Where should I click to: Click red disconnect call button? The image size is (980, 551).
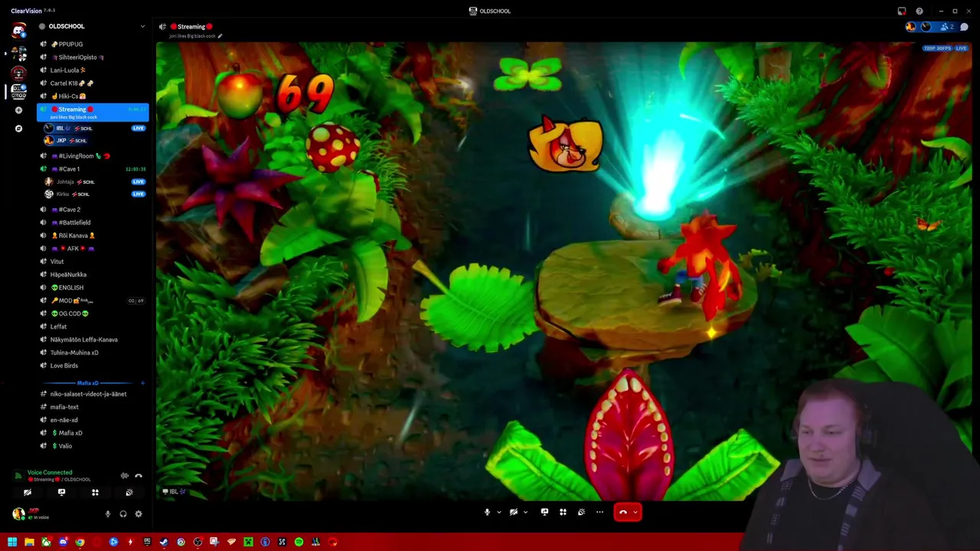click(x=623, y=512)
